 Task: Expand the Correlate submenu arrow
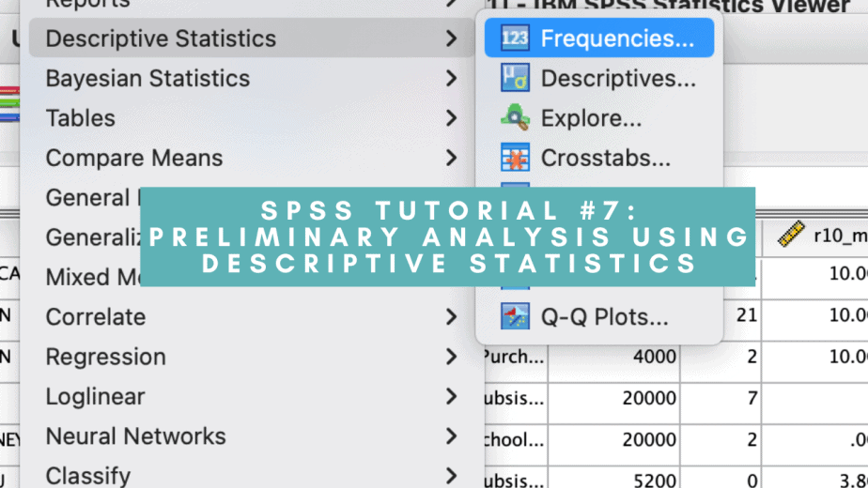[452, 316]
